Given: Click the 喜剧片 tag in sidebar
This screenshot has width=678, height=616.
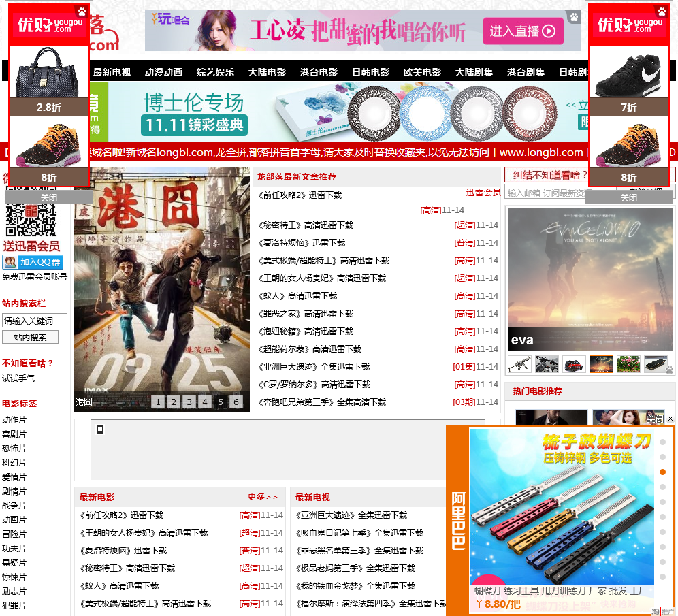Looking at the screenshot, I should (14, 434).
